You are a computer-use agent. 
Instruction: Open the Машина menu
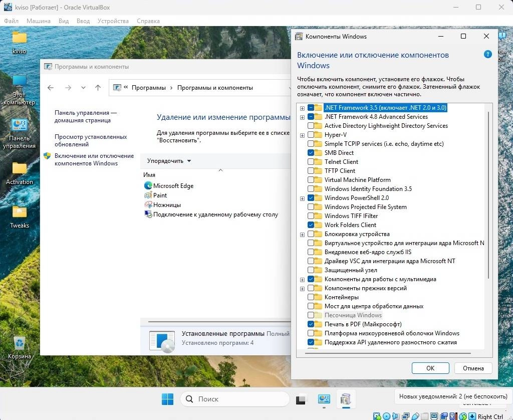click(x=39, y=21)
